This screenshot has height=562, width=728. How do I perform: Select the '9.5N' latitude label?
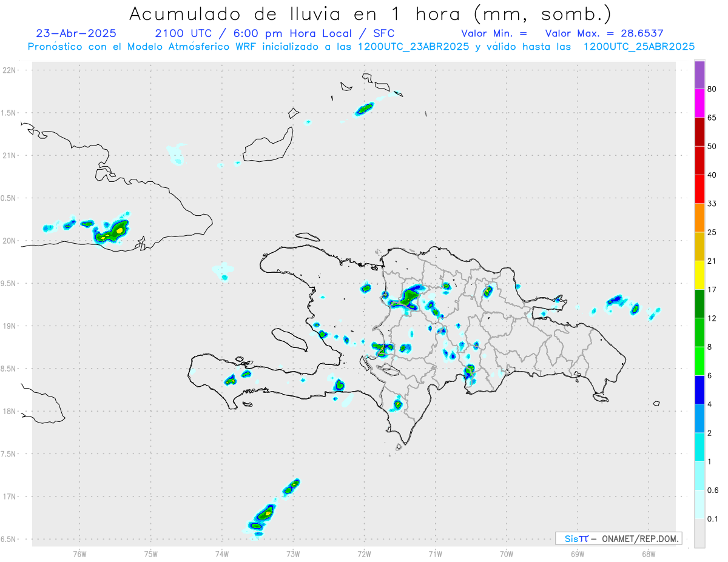tap(9, 283)
